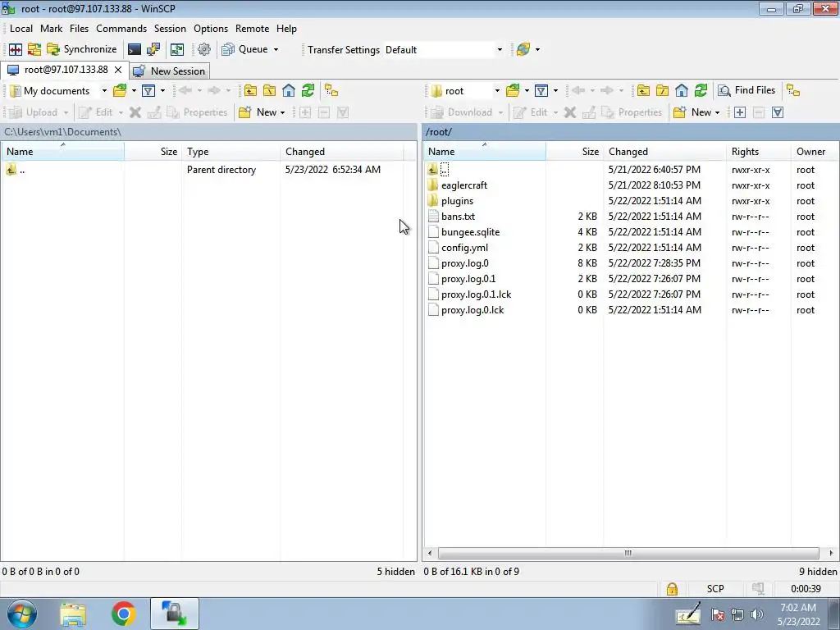Open the Session menu

(170, 29)
